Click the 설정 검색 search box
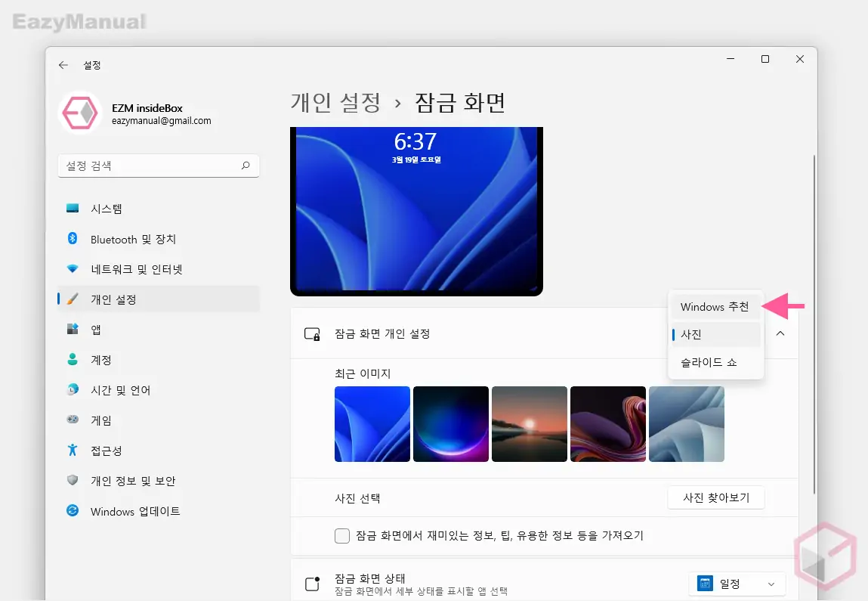 tap(159, 166)
